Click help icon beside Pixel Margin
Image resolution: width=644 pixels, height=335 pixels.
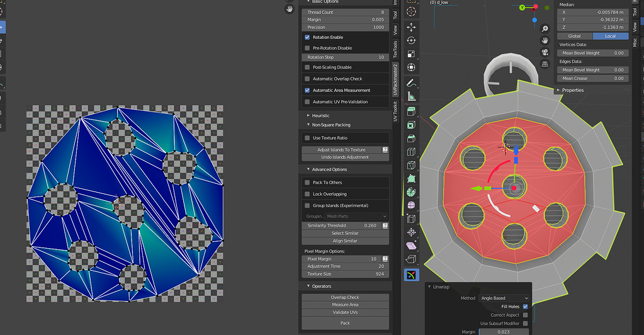(x=385, y=259)
